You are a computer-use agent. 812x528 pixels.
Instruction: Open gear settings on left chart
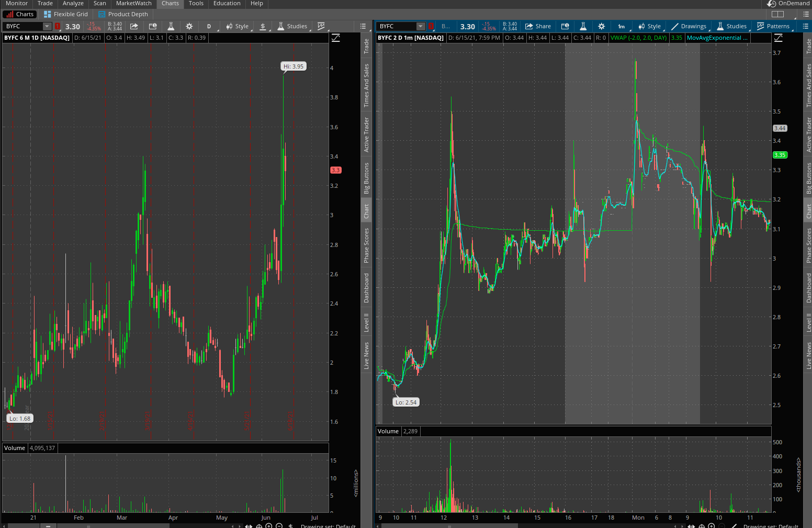(189, 26)
